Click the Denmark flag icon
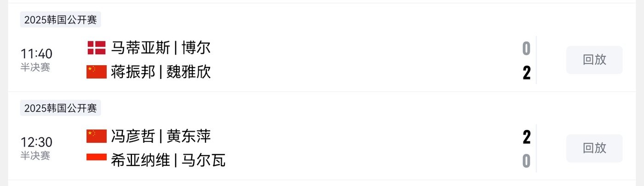644x186 pixels. click(x=97, y=48)
